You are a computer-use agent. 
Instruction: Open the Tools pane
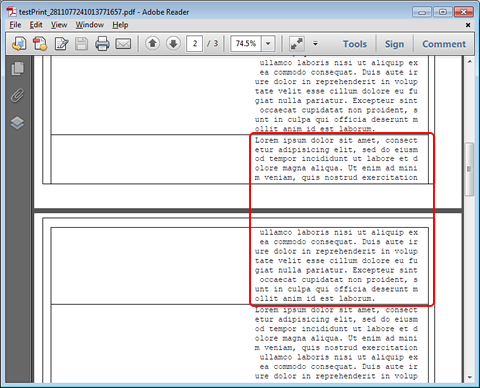click(x=355, y=44)
